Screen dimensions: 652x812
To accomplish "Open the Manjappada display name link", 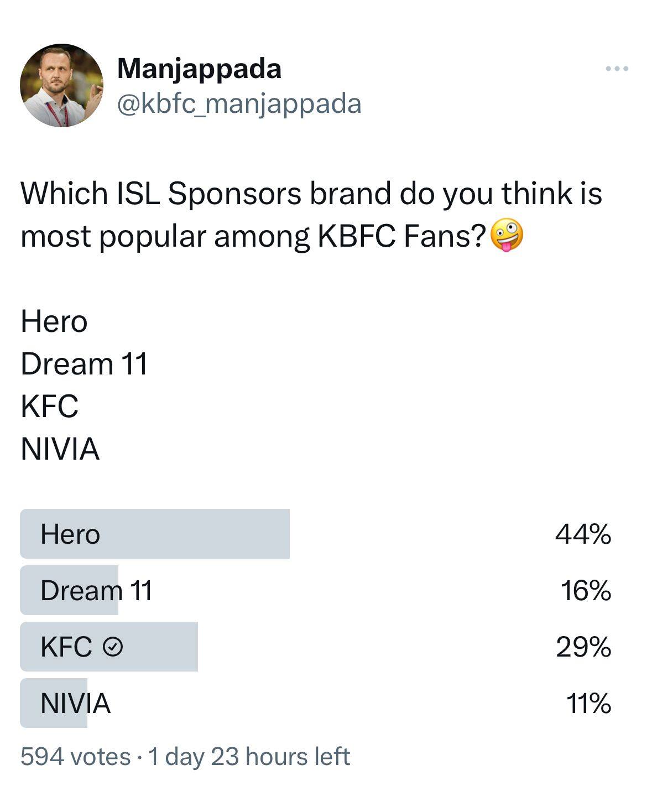I will coord(199,69).
